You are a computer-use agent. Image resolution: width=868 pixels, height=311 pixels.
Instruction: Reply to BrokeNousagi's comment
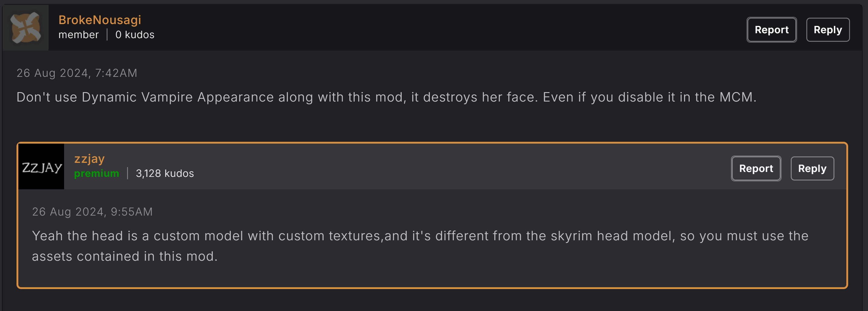[x=828, y=30]
